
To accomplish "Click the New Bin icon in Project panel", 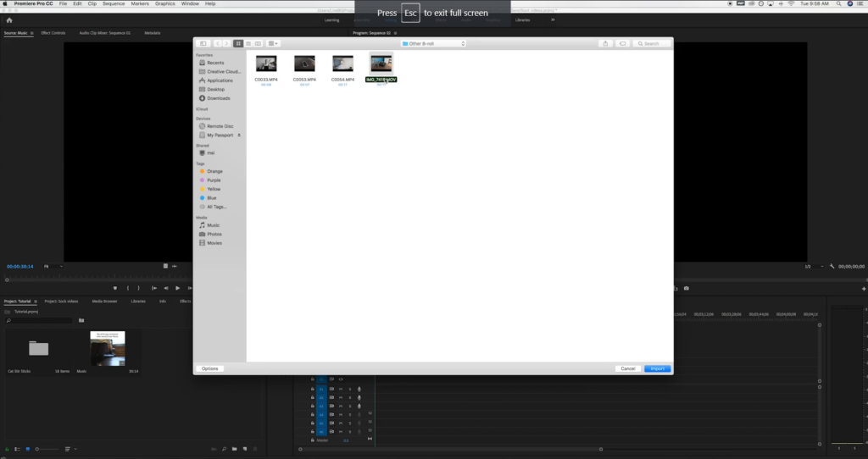I will tap(234, 449).
